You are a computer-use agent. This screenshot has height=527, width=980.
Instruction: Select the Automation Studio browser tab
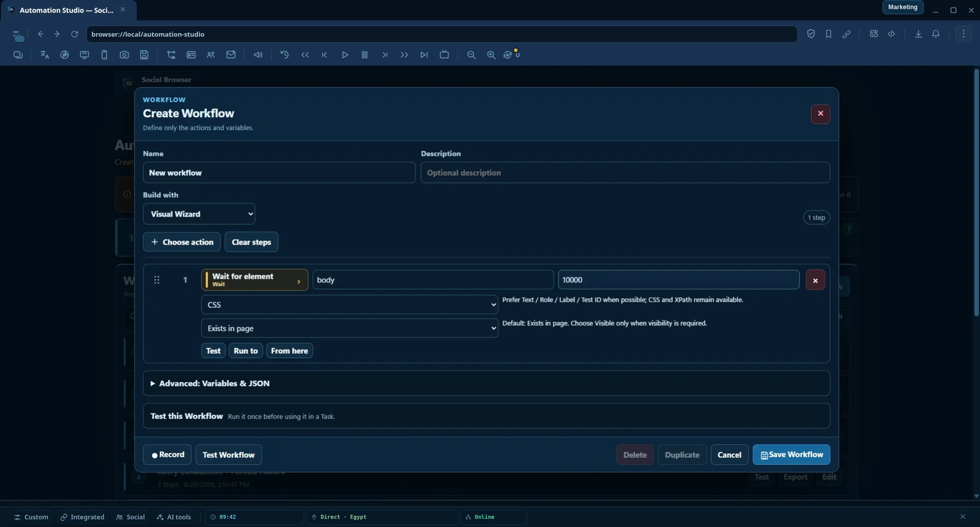click(68, 10)
